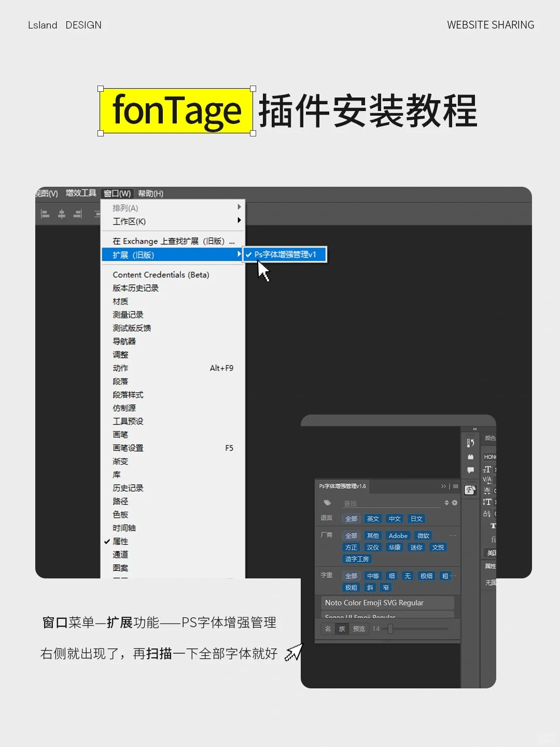Open the Libraries book icon in the dock

pyautogui.click(x=471, y=457)
